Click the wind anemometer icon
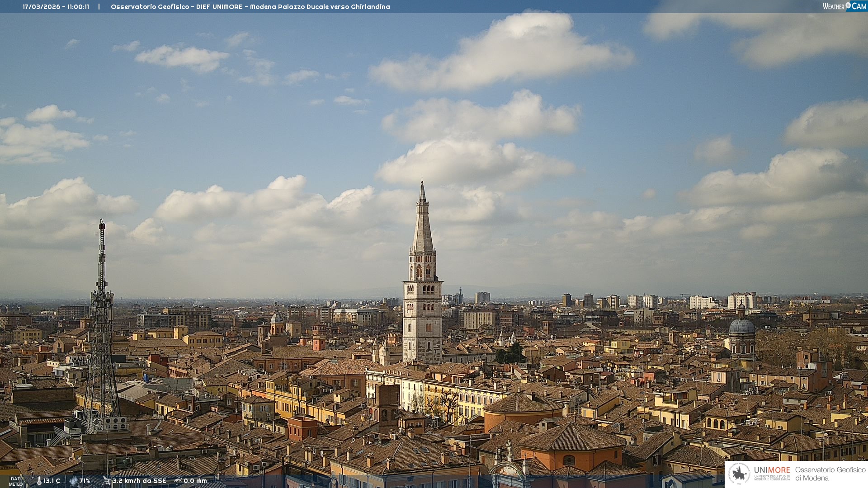868x488 pixels. (x=107, y=481)
